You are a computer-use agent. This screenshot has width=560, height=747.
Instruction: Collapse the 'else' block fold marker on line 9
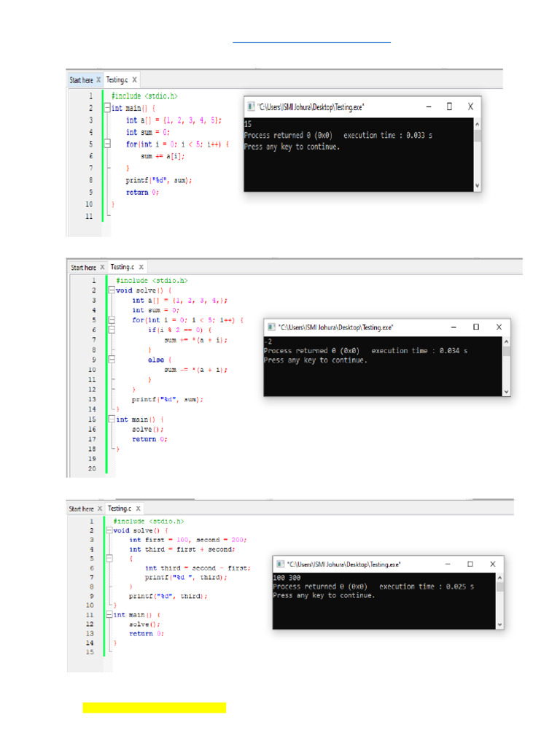point(112,359)
